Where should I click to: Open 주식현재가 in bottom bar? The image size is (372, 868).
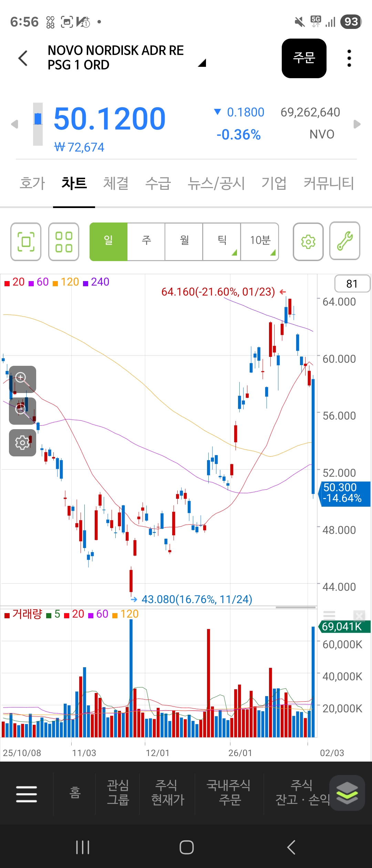click(x=168, y=793)
